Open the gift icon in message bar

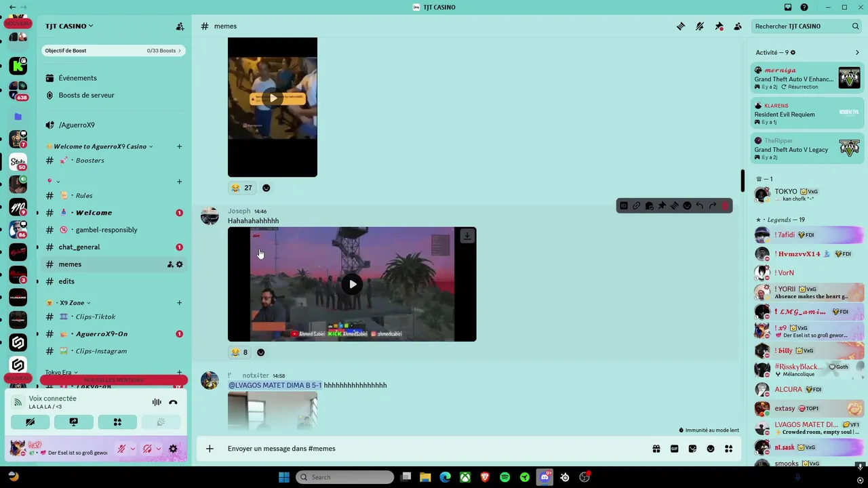pyautogui.click(x=656, y=449)
